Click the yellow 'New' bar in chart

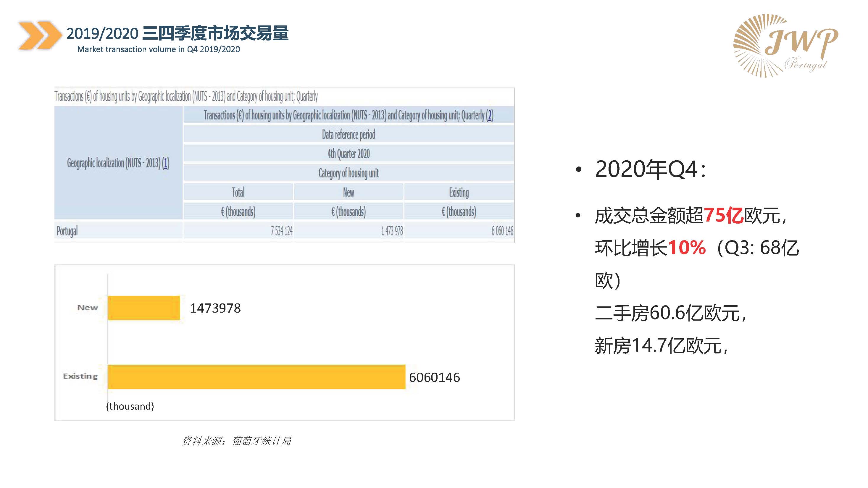[x=144, y=308]
